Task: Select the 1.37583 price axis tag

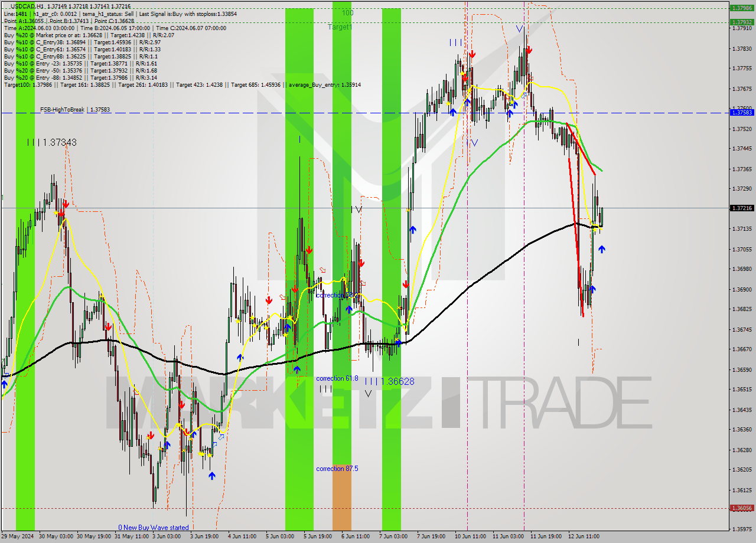Action: (742, 112)
